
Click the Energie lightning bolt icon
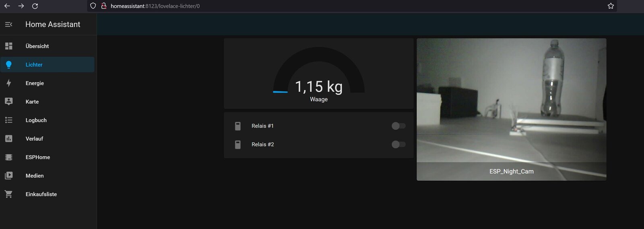coord(9,83)
